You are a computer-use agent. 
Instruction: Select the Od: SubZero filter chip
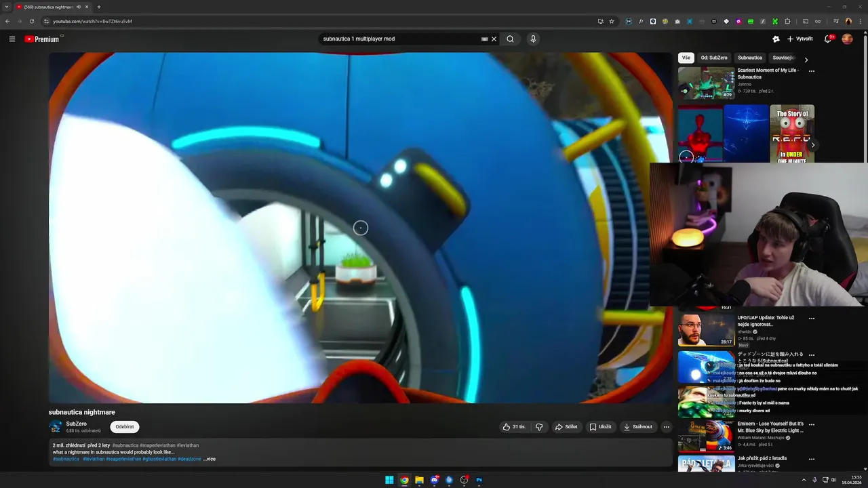[x=714, y=58]
